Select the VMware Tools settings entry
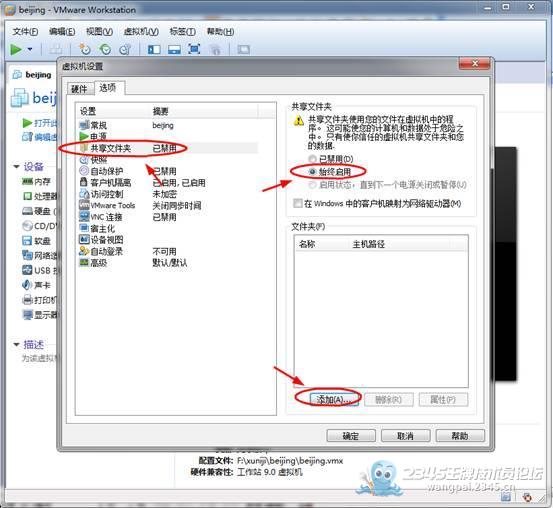The height and width of the screenshot is (508, 553). pos(113,205)
